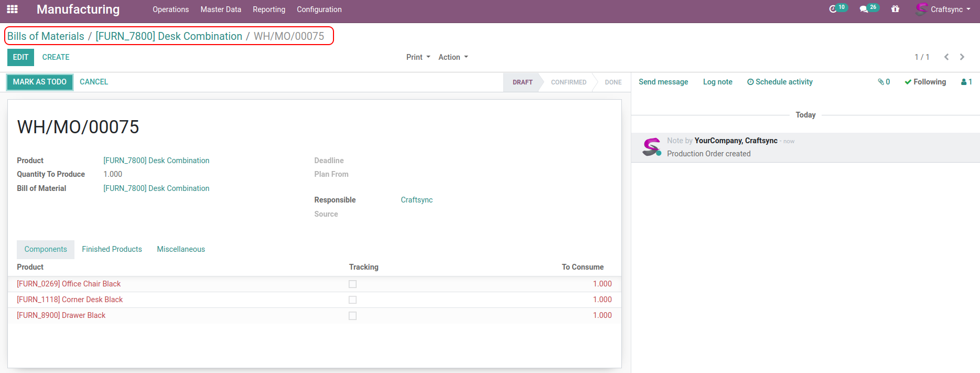This screenshot has width=980, height=373.
Task: Toggle tracking checkbox for Drawer Black
Action: coord(352,316)
